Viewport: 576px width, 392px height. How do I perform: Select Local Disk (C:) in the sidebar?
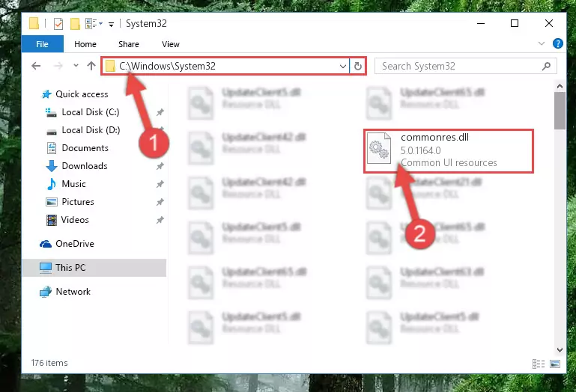pos(91,112)
